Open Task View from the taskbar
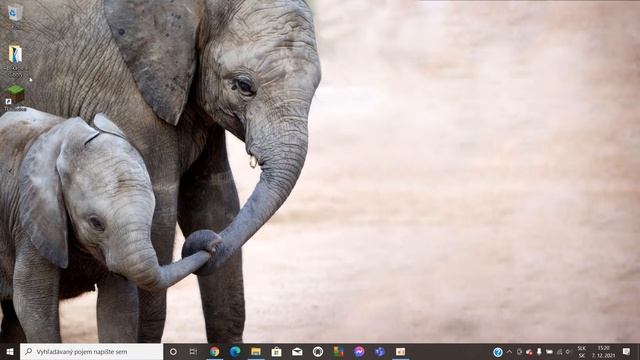Screen dimensions: 640x360 [x=193, y=351]
